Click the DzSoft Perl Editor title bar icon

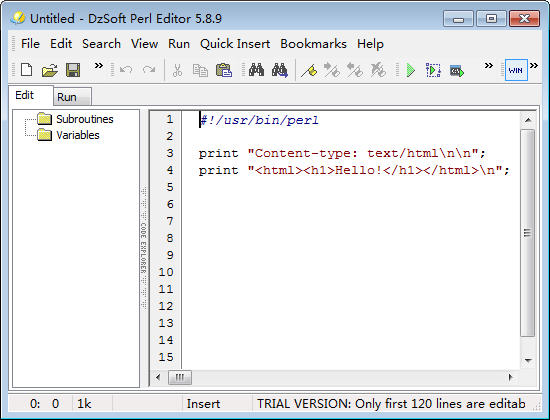18,18
